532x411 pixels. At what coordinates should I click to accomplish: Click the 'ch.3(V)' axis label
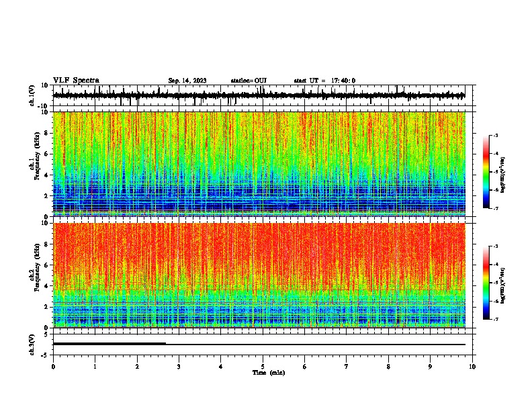[x=32, y=345]
